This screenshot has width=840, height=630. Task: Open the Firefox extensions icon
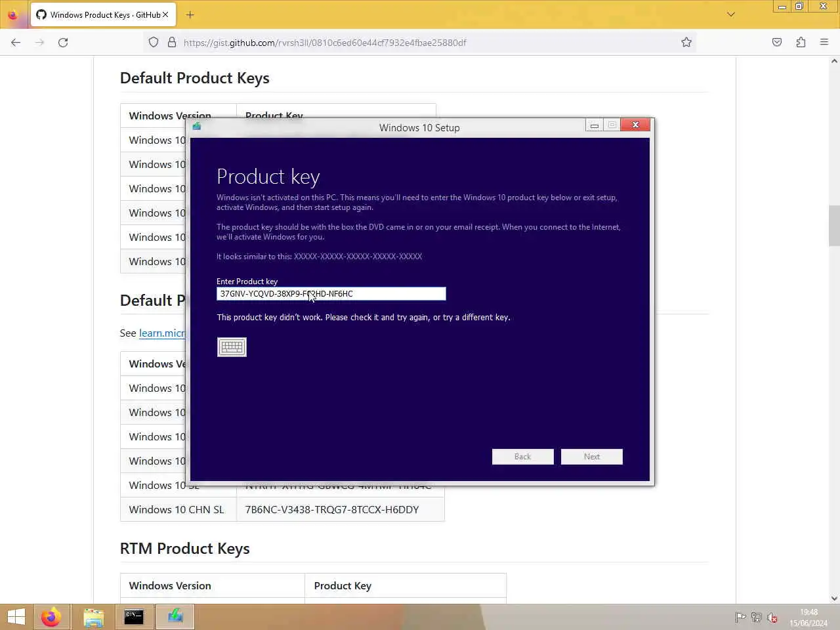801,43
